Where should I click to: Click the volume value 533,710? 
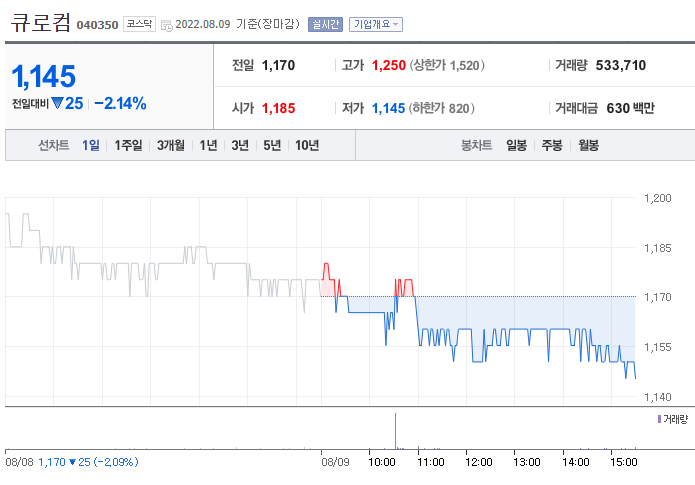tap(621, 65)
